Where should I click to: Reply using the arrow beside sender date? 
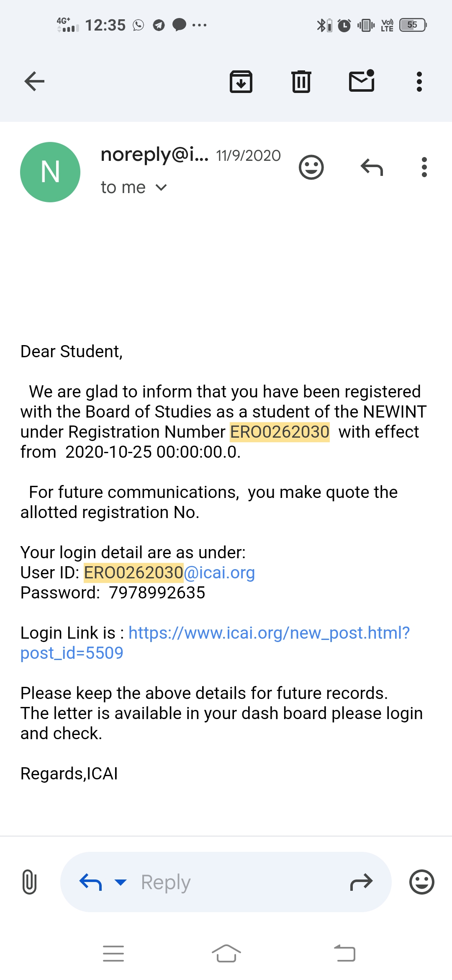point(372,168)
